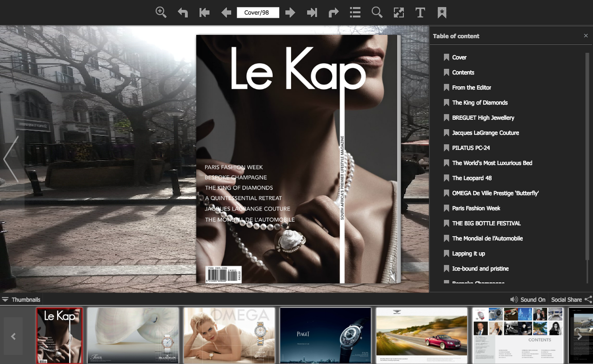Toggle sound off with Sound On control
593x364 pixels.
(528, 299)
